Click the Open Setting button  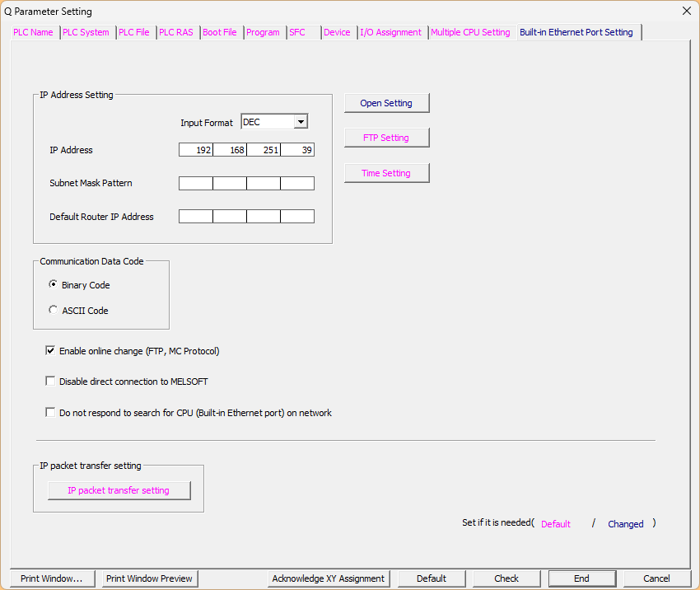click(x=386, y=103)
